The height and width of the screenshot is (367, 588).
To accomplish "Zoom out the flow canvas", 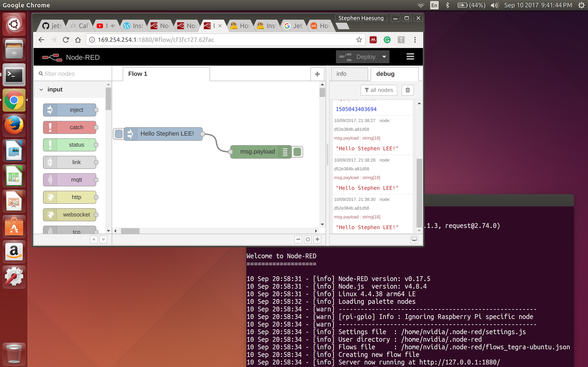I will tap(298, 239).
